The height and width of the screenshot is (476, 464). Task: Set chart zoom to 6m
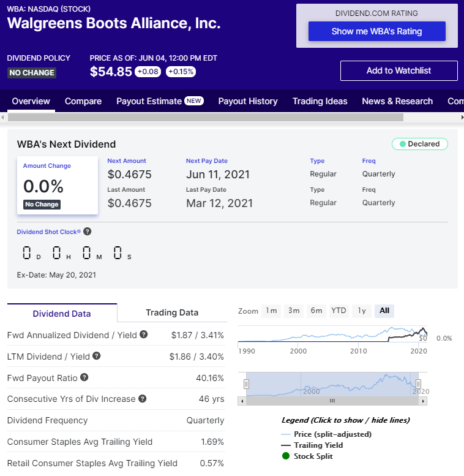[x=316, y=311]
